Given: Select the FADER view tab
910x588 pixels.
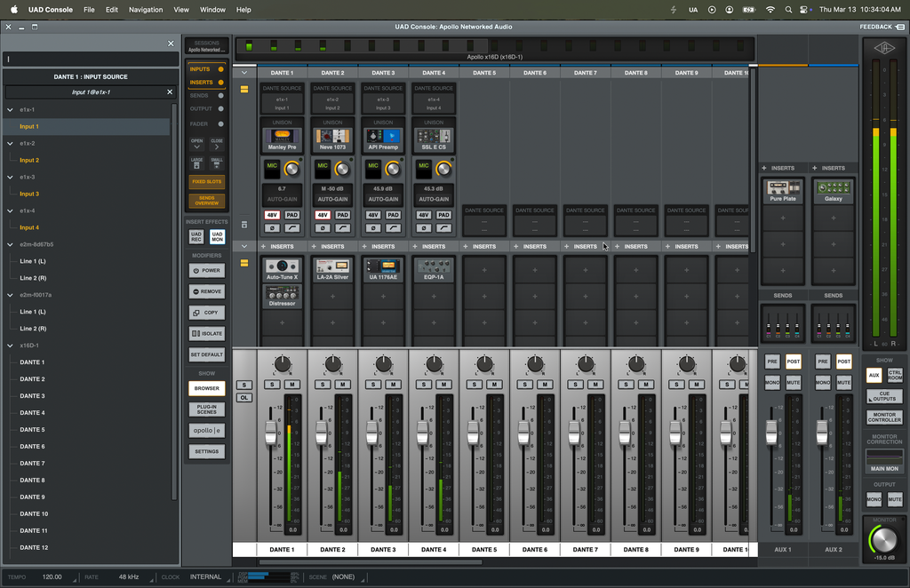Looking at the screenshot, I should pyautogui.click(x=206, y=123).
